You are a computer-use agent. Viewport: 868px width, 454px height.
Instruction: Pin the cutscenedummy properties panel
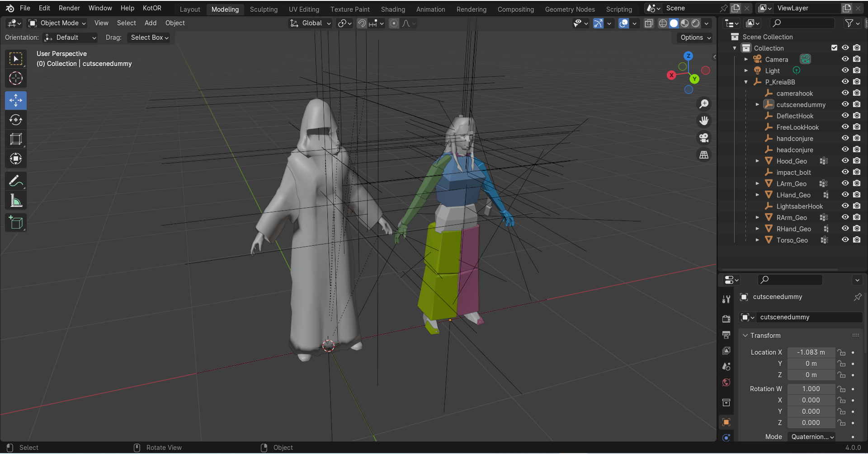858,297
